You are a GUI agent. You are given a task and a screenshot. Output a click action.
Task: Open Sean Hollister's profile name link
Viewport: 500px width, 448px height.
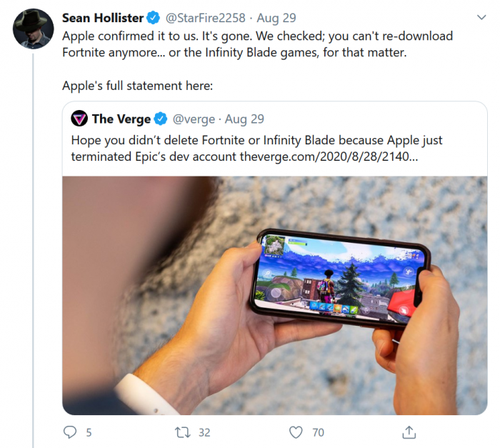[x=103, y=17]
